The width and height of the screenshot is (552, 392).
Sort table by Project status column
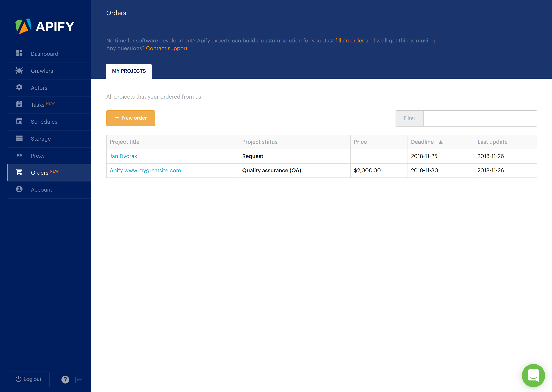click(260, 142)
